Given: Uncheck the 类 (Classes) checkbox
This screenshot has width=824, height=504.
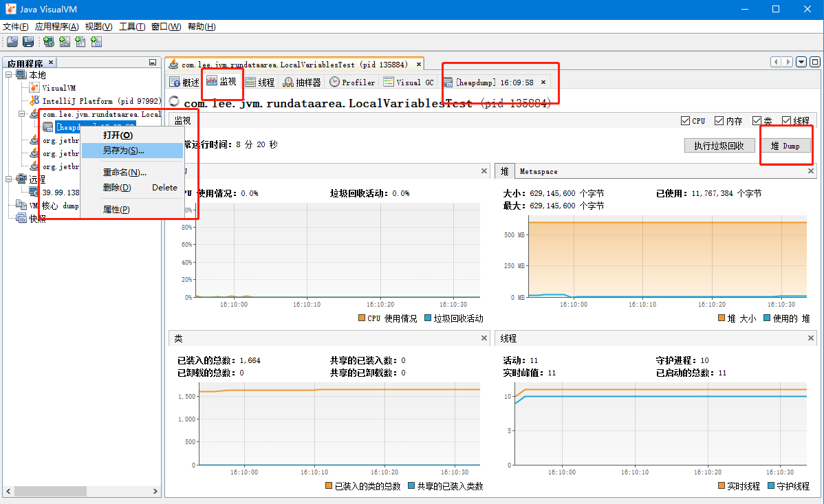Looking at the screenshot, I should click(x=758, y=120).
